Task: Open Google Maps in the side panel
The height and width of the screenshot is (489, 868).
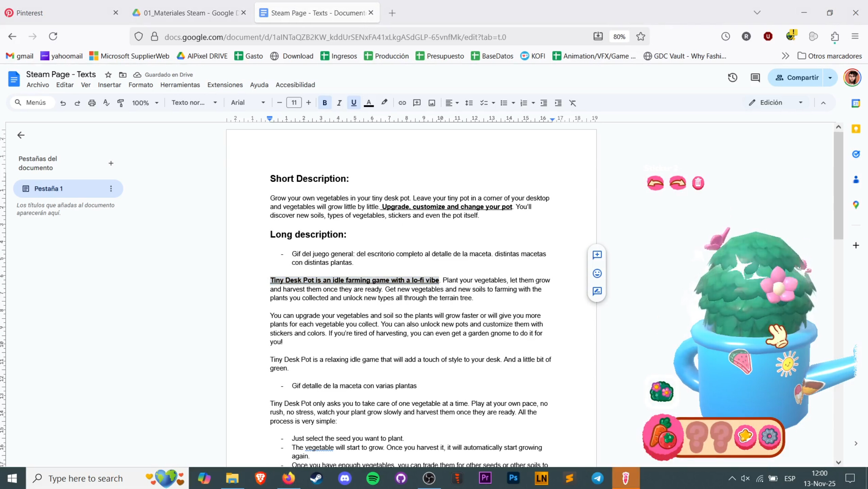Action: click(856, 205)
